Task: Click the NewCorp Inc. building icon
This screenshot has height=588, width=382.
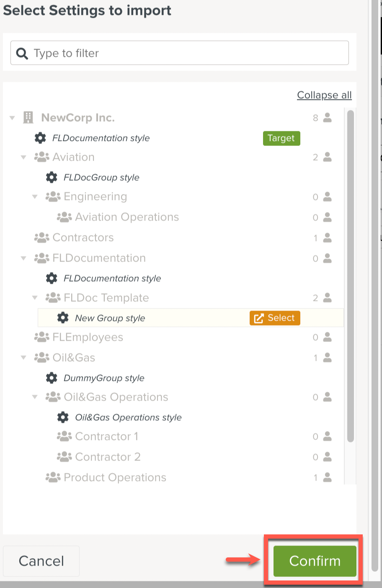Action: tap(28, 118)
